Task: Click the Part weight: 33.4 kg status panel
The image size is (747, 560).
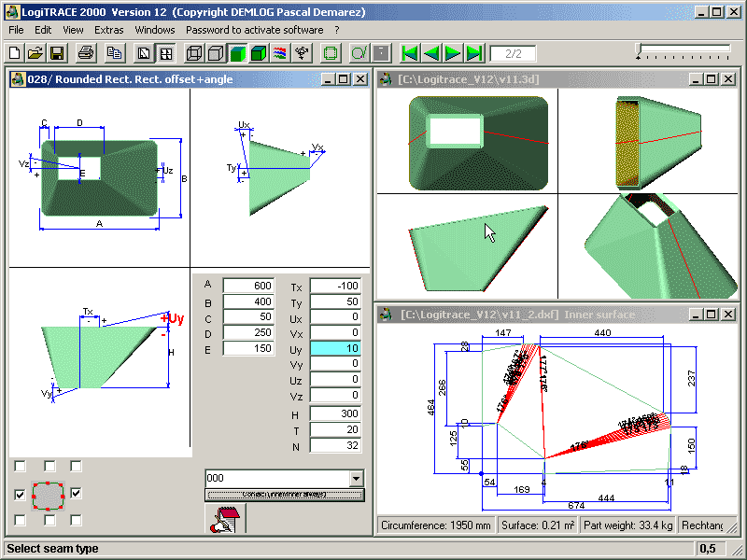Action: click(627, 525)
